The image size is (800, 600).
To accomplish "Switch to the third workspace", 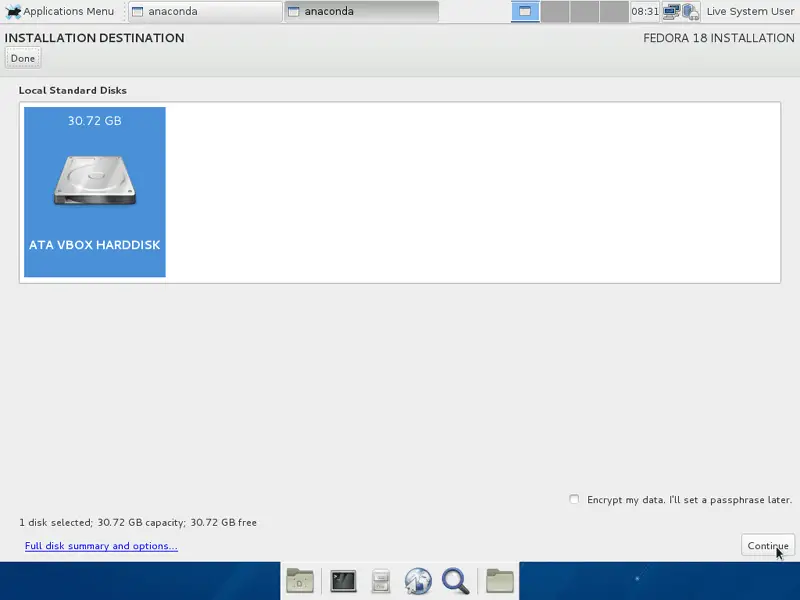I will click(584, 11).
